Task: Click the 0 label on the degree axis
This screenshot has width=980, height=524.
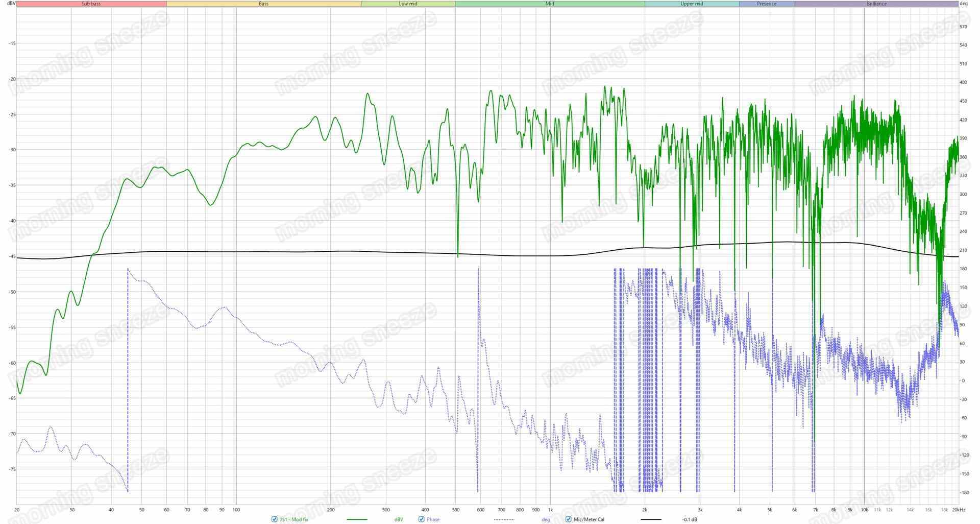Action: coord(963,381)
